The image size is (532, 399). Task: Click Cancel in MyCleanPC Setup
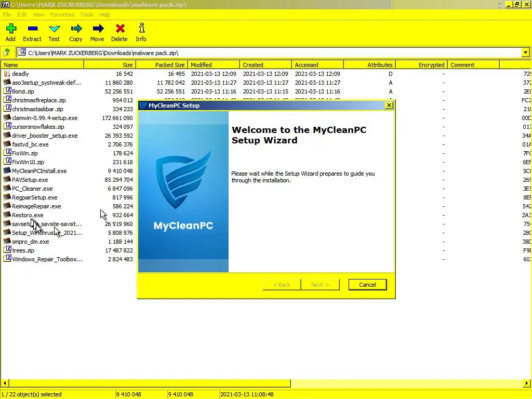pos(367,285)
